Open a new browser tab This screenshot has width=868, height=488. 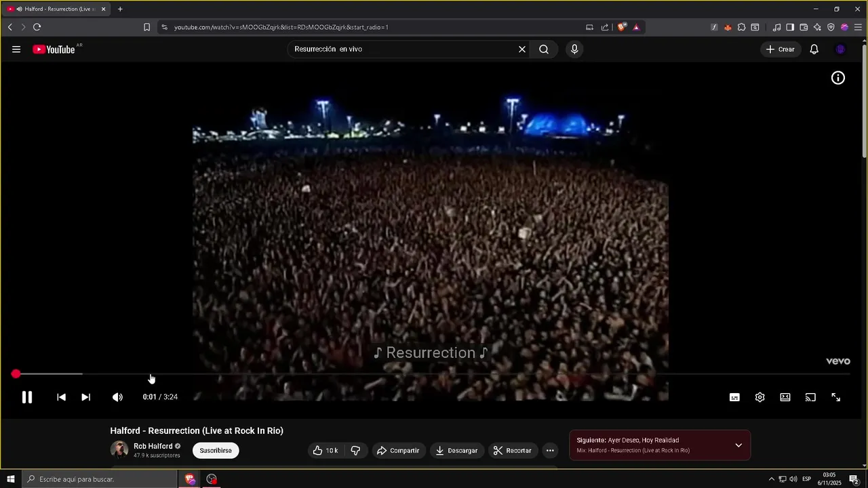(120, 9)
